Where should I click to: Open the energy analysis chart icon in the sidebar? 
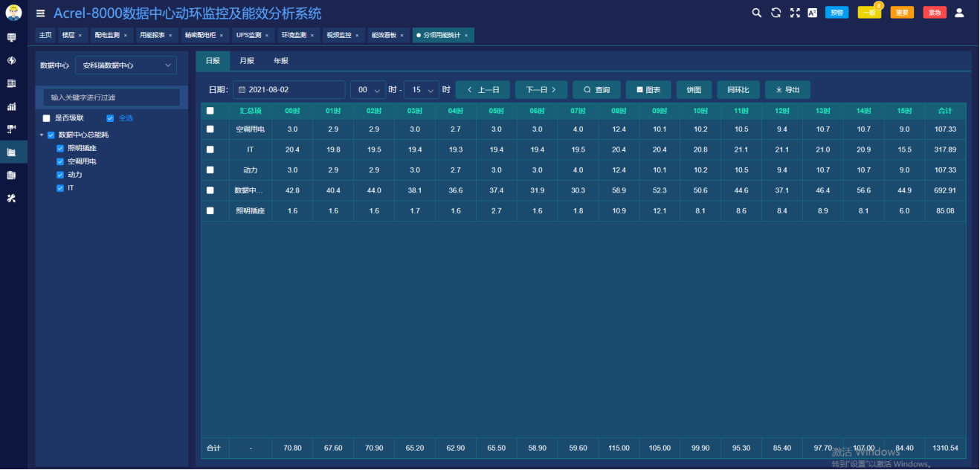(12, 152)
